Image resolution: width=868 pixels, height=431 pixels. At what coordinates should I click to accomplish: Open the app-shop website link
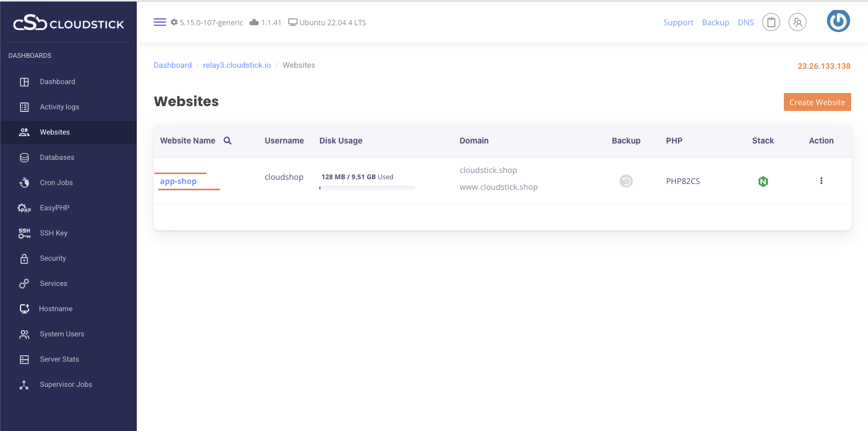pos(178,181)
